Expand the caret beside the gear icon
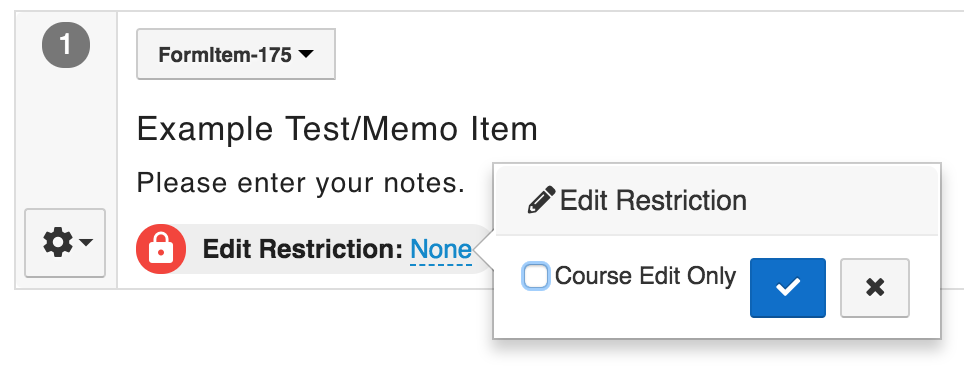Viewport: 964px width, 366px height. coord(86,242)
